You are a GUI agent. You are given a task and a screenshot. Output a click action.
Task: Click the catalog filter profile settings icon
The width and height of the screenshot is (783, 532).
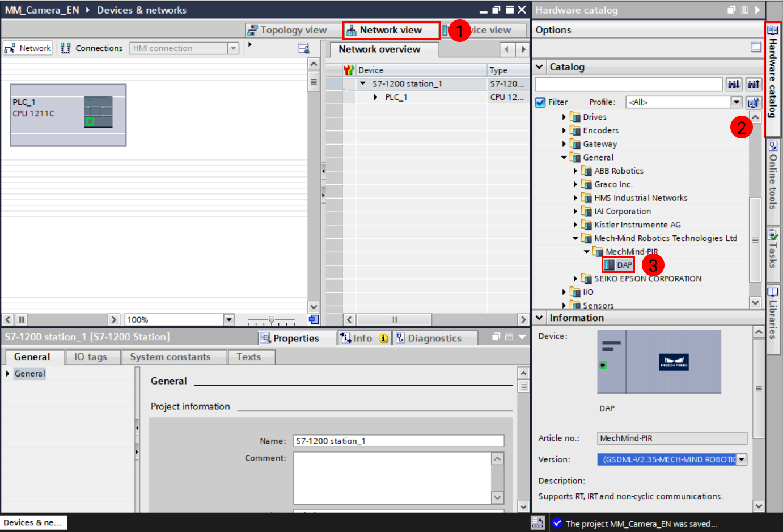753,102
